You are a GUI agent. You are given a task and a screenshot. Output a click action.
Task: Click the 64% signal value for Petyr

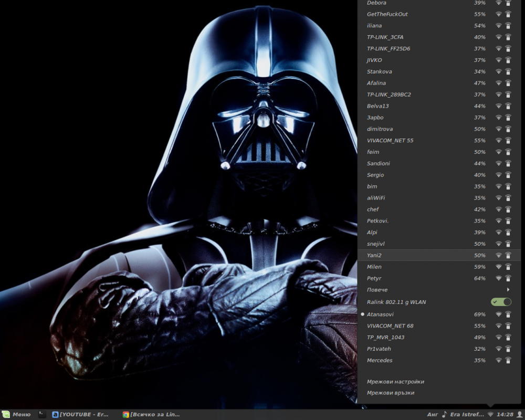[x=480, y=278]
